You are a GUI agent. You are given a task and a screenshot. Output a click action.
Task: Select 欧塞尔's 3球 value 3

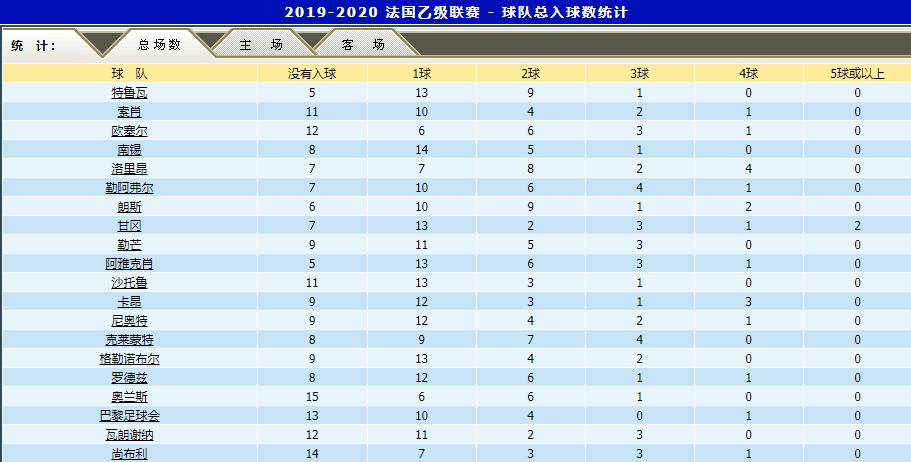coord(640,131)
